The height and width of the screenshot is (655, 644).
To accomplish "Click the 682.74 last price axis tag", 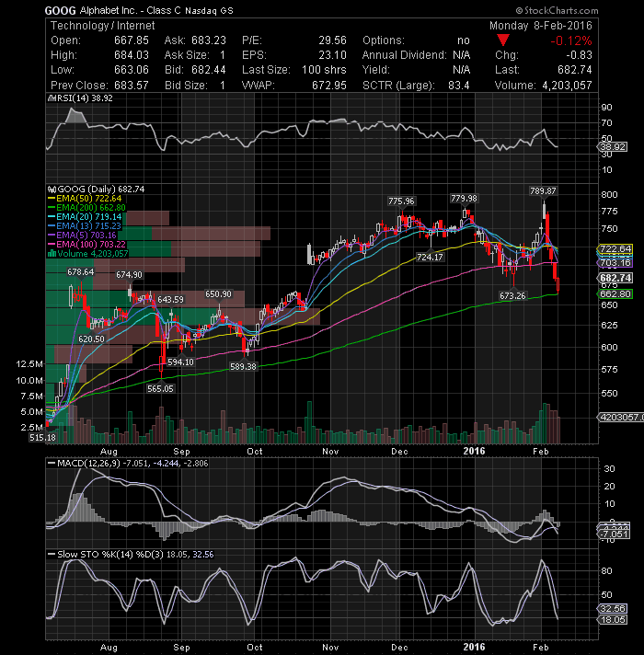I will coord(615,278).
